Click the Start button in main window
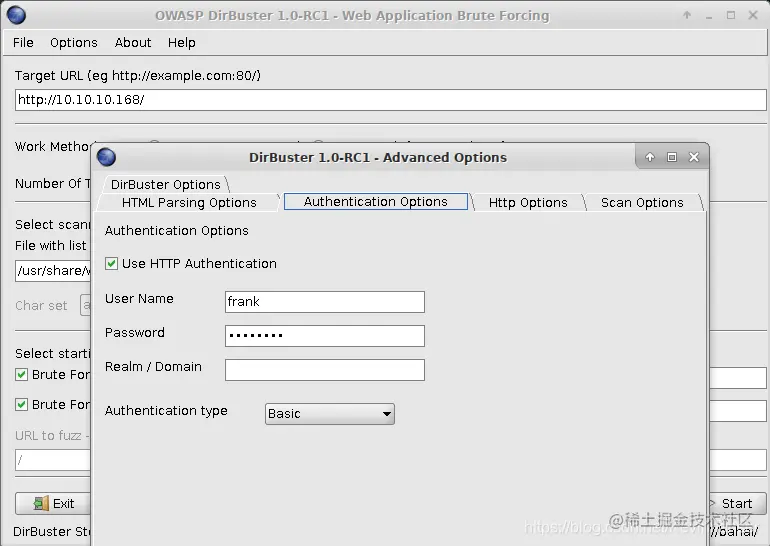Screen dimensions: 770x546 (x=737, y=503)
